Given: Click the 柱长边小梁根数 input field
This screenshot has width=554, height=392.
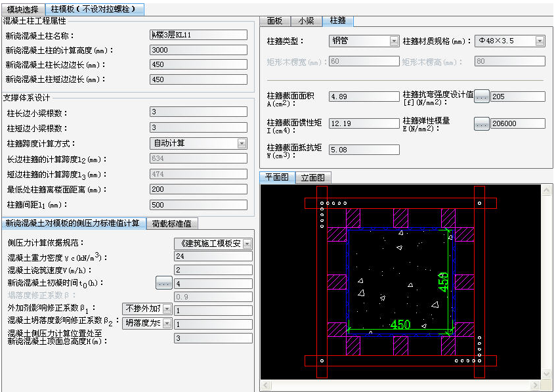Looking at the screenshot, I should [198, 112].
